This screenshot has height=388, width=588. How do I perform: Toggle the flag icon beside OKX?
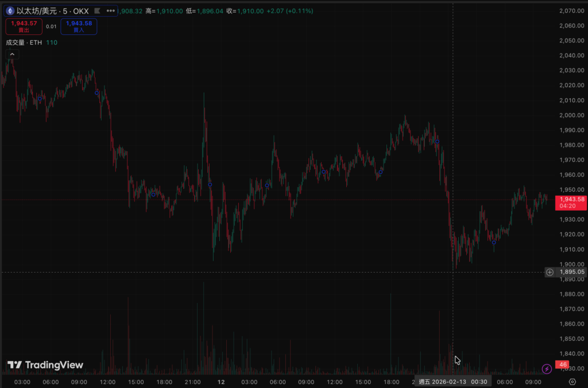[96, 11]
